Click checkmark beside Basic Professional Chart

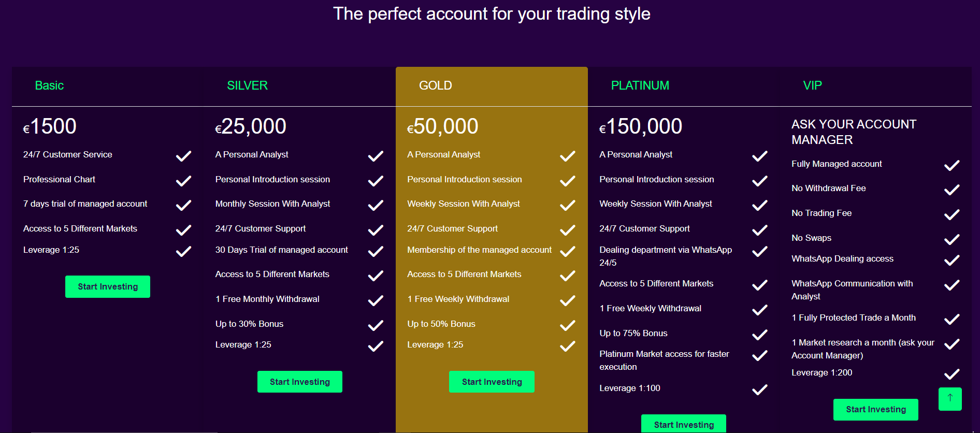click(x=183, y=181)
